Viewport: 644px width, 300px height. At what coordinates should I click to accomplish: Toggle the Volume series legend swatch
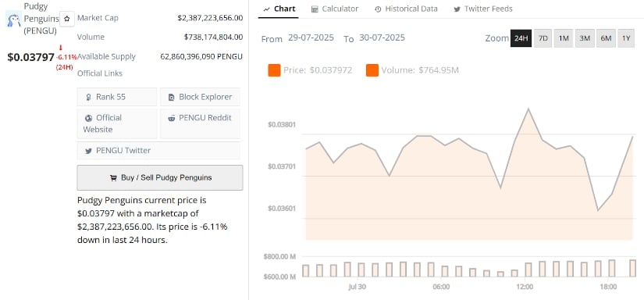[x=372, y=70]
